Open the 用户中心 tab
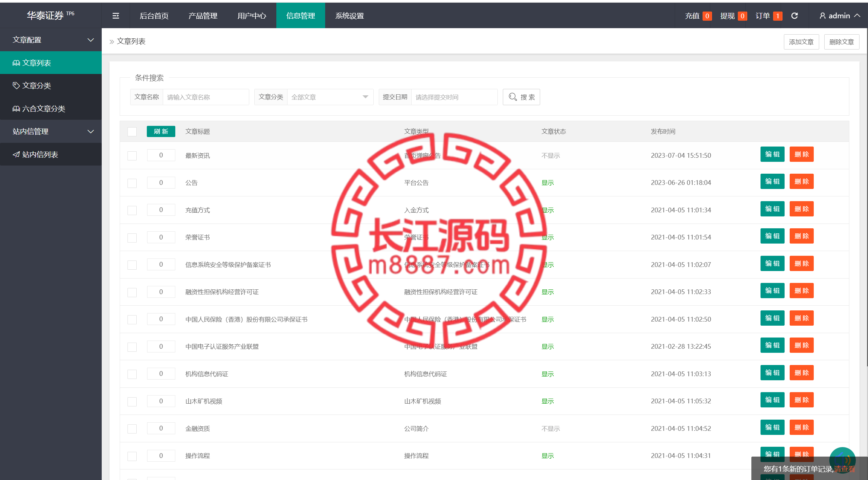This screenshot has width=868, height=480. [252, 16]
